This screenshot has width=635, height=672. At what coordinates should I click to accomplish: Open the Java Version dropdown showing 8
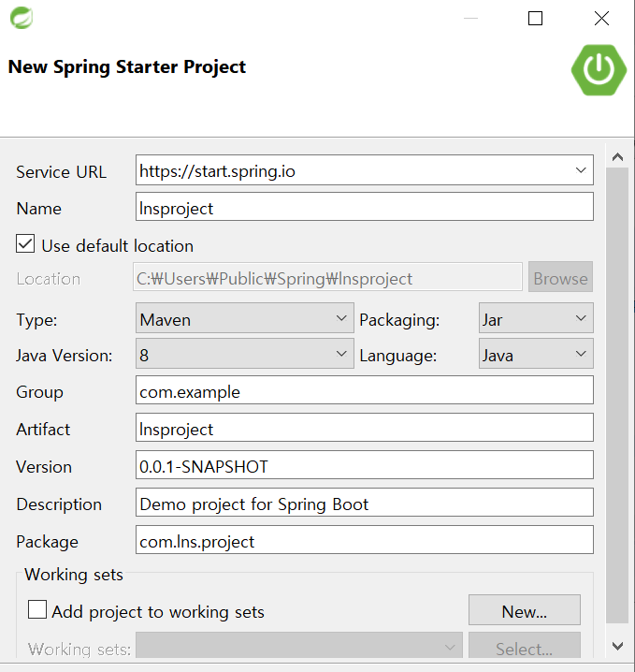(244, 354)
